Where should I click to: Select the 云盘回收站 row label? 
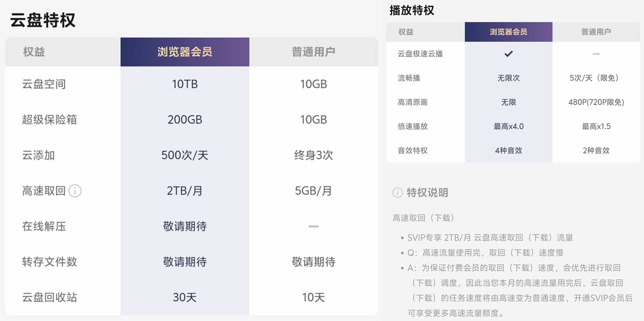click(x=49, y=297)
